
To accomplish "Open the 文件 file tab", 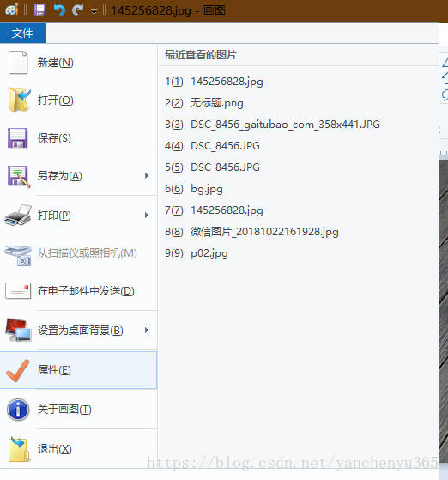I will tap(22, 33).
